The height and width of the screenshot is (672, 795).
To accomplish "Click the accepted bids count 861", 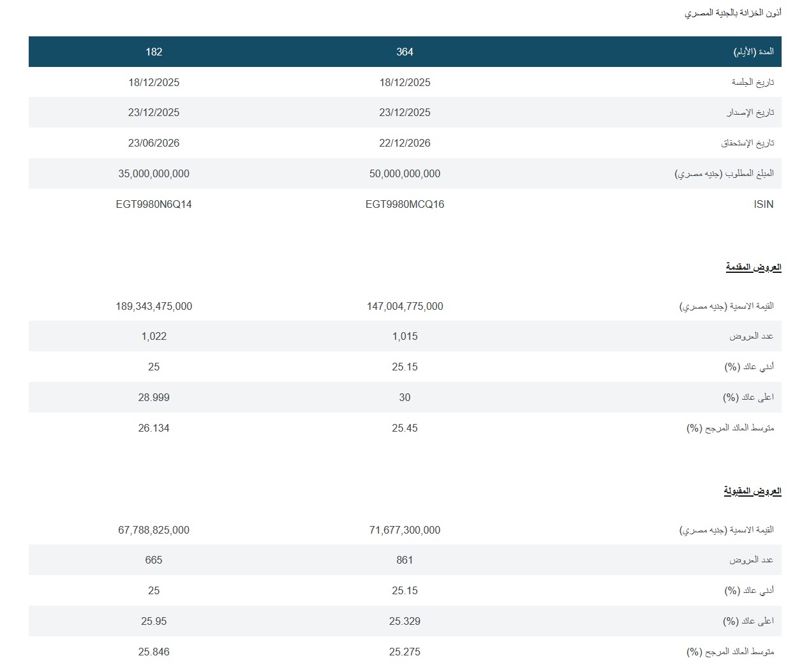I will [405, 560].
